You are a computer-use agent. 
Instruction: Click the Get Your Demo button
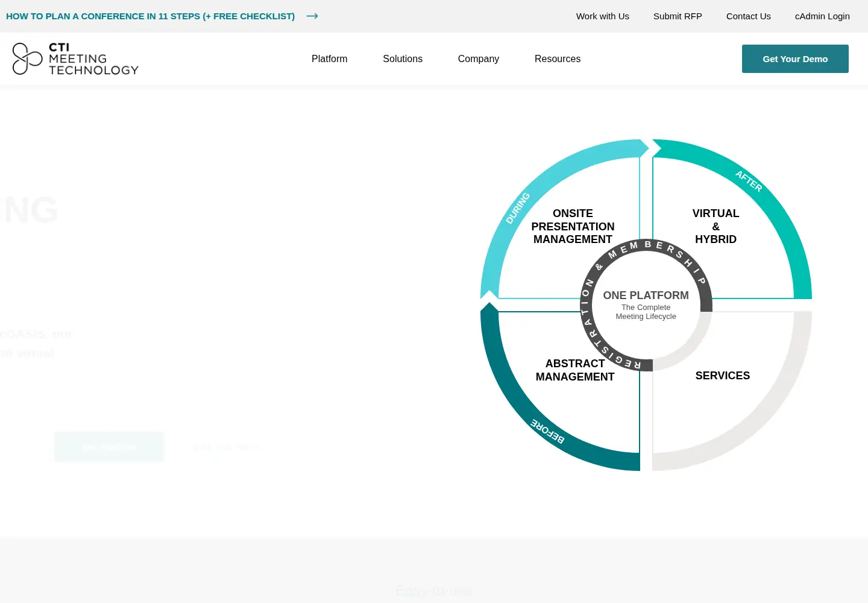pos(795,58)
